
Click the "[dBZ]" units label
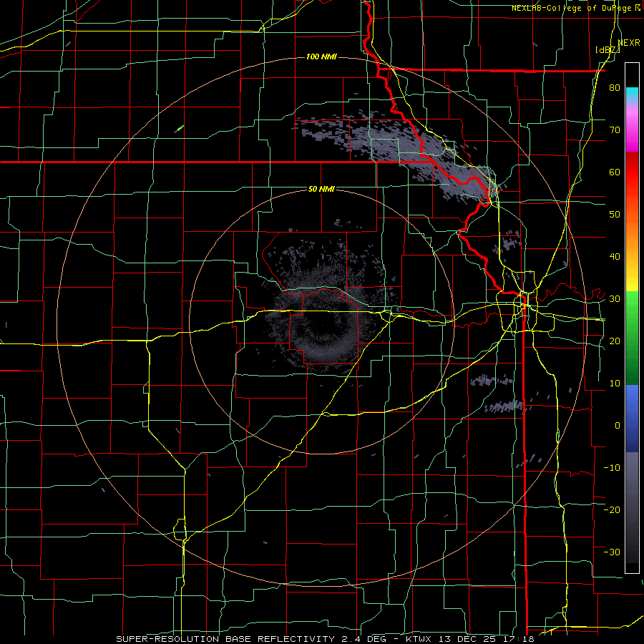tap(608, 50)
